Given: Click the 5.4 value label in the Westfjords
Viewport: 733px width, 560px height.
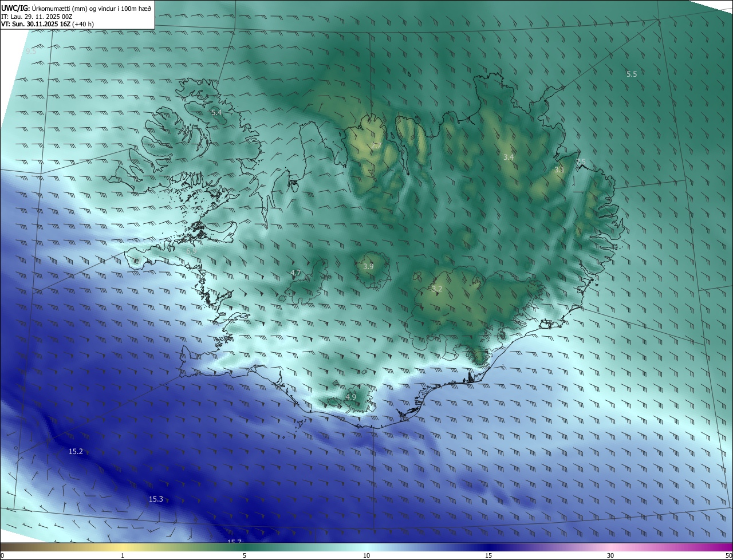Looking at the screenshot, I should [x=216, y=113].
